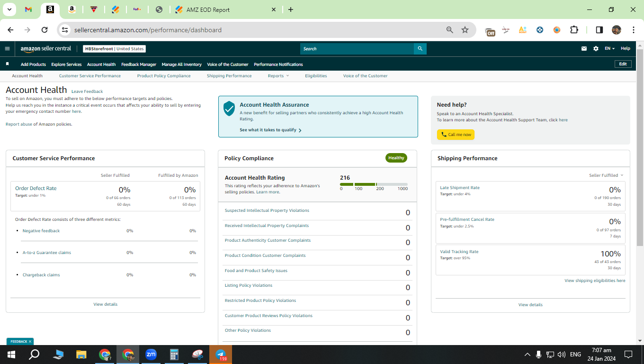Screen dimensions: 644x364
Task: Click the Amazon Seller Central logo
Action: pos(46,48)
